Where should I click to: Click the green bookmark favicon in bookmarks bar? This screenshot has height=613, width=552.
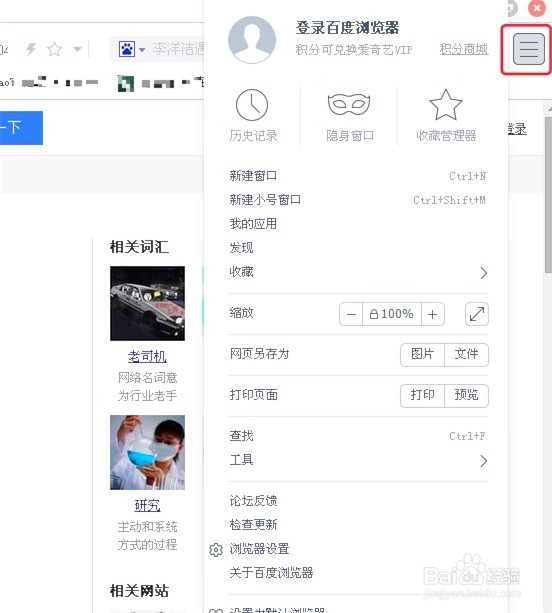click(x=126, y=83)
